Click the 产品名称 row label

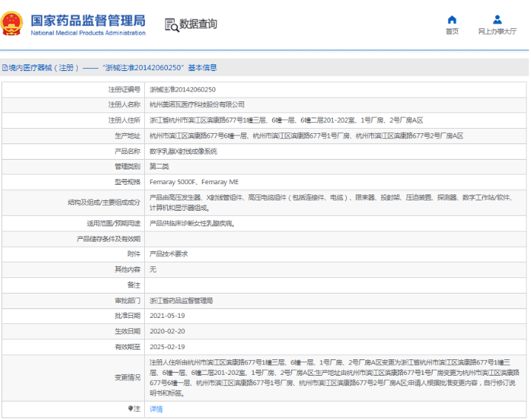coord(127,152)
